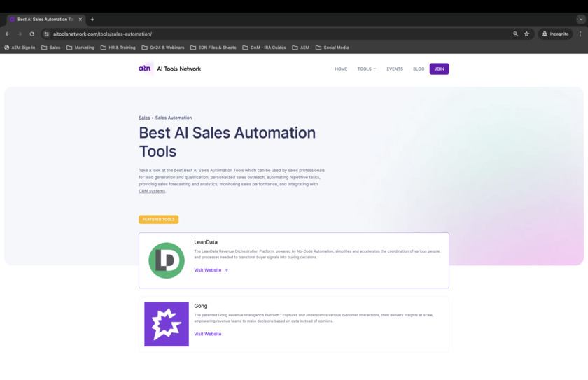Click the zoom magnifier icon in address bar
This screenshot has width=588, height=380.
click(516, 34)
